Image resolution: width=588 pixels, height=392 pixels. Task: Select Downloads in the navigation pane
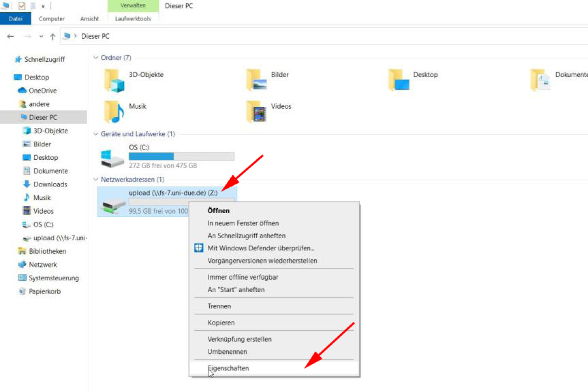pos(50,184)
